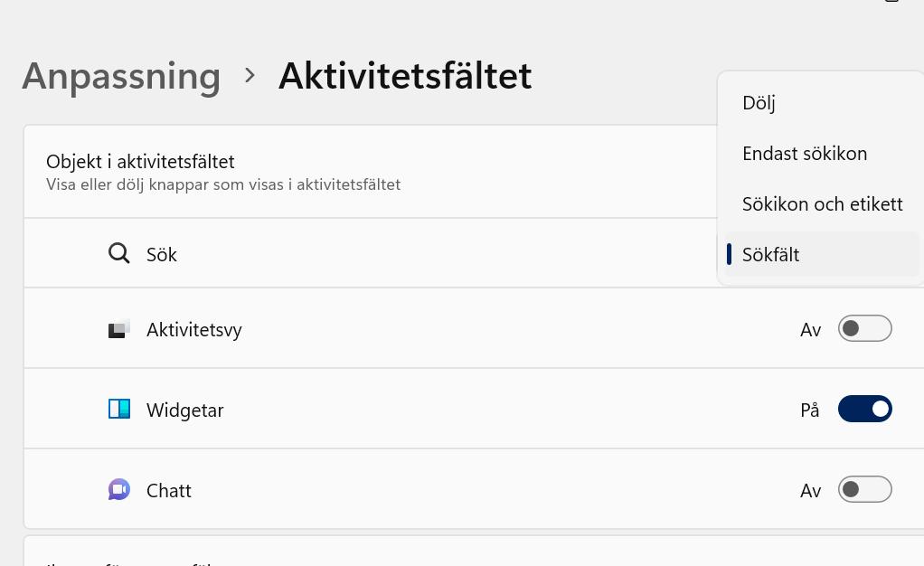Select Dölj from the search dropdown

point(759,103)
